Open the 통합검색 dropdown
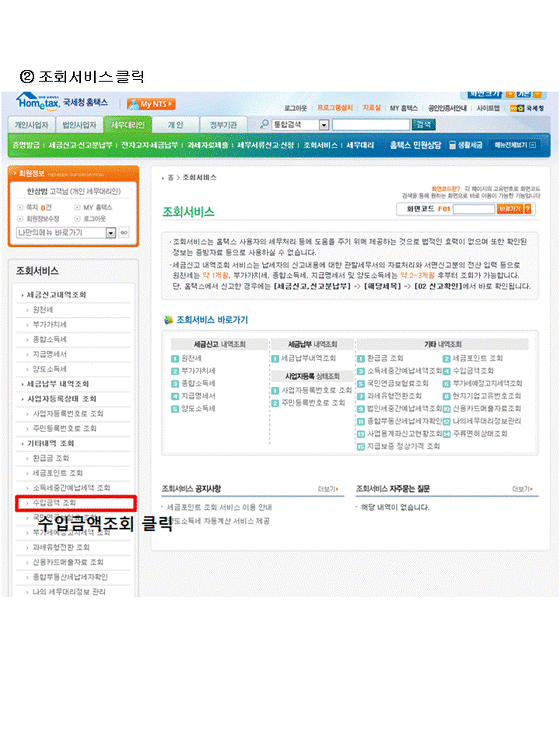The width and height of the screenshot is (560, 746). [x=300, y=125]
